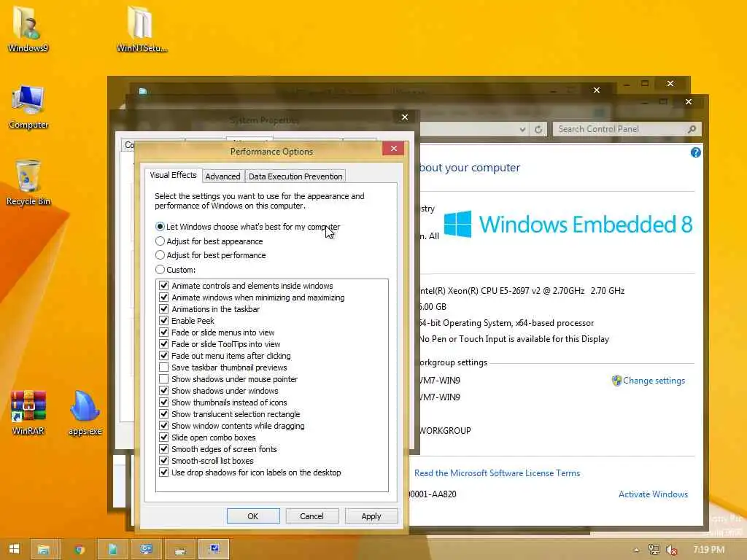The width and height of the screenshot is (747, 560).
Task: Uncheck Fade out menu items after clicking
Action: pos(164,356)
